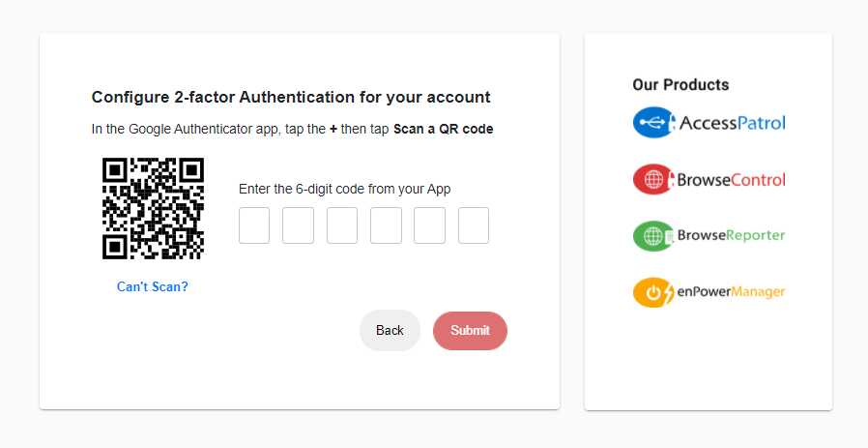This screenshot has width=868, height=448.
Task: Click the Can't Scan? link
Action: (153, 286)
